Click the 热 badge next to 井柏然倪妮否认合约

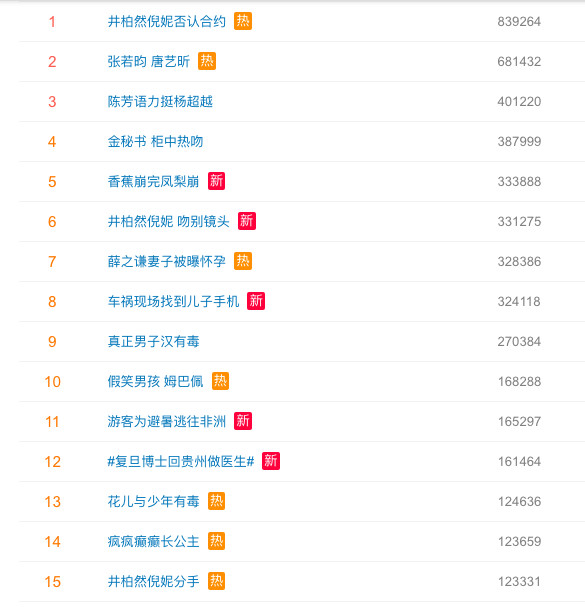tap(243, 21)
